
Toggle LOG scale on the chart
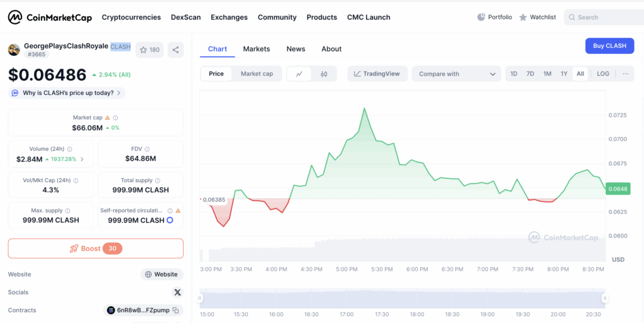click(602, 74)
